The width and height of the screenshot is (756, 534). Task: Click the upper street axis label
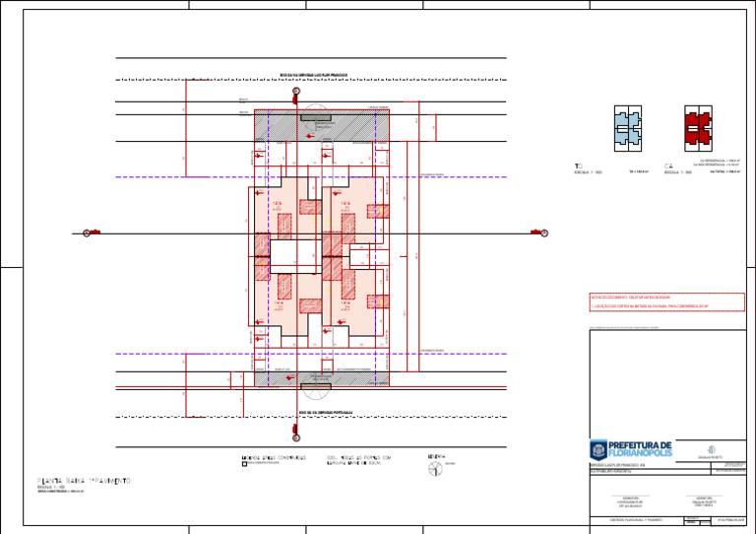point(314,75)
